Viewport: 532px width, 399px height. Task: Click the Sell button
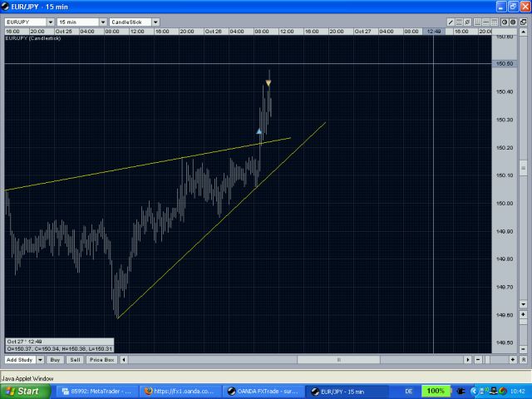click(75, 360)
